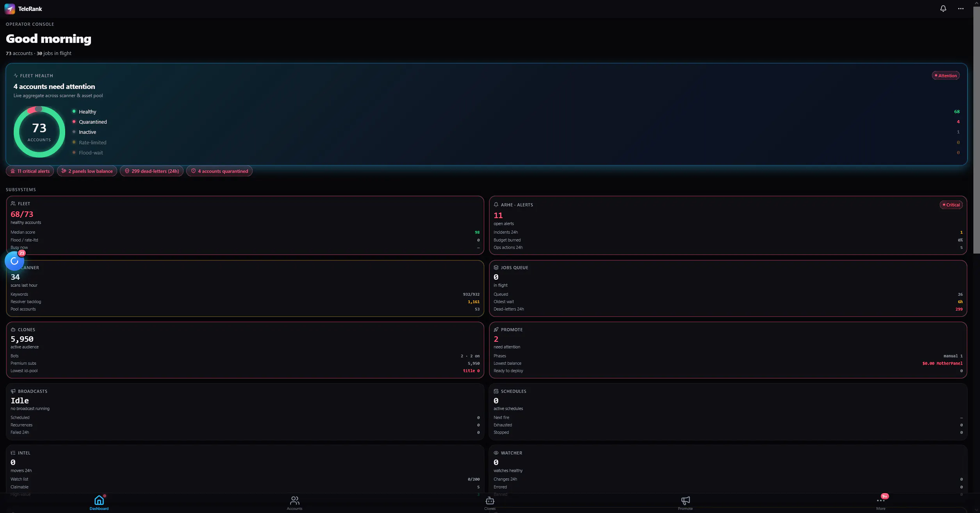Click the ARHE Alerts bell icon
980x513 pixels.
click(x=496, y=205)
